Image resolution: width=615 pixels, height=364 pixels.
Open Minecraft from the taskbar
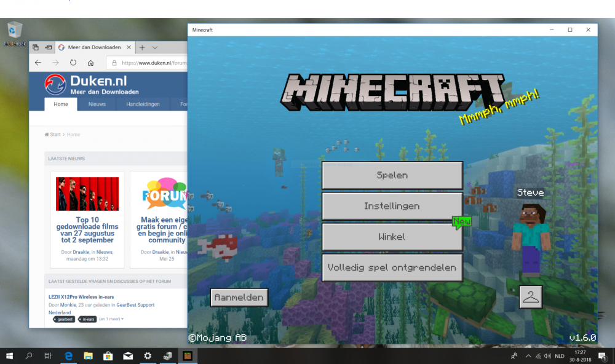click(188, 355)
